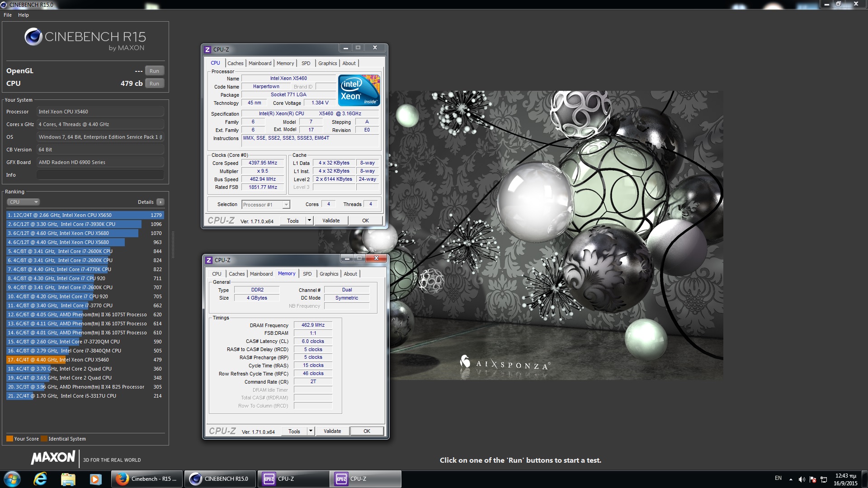Select ranking row 17 Xeon X5460
Image resolution: width=868 pixels, height=488 pixels.
[x=85, y=360]
